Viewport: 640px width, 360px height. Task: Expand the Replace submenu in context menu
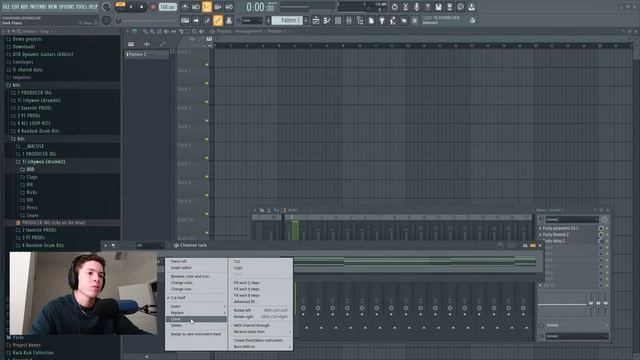tap(196, 313)
